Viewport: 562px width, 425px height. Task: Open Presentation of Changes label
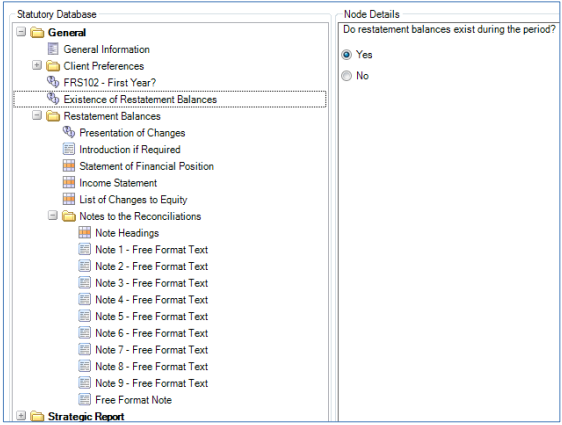(132, 133)
